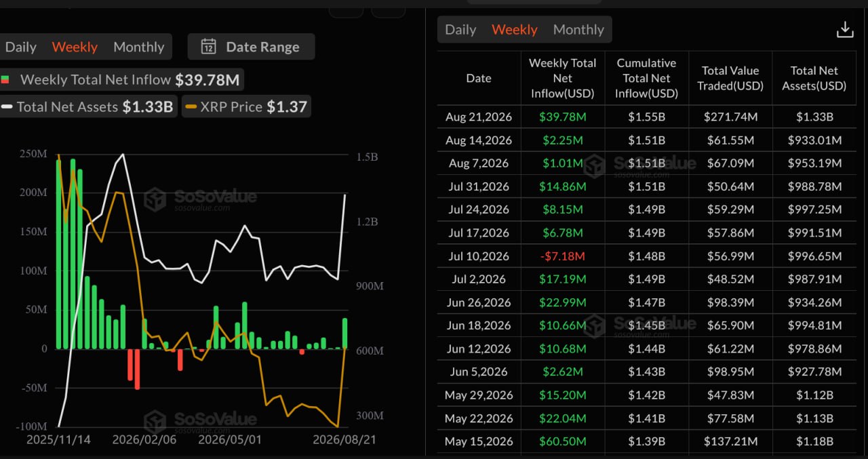Select the Jun 26,2026 row date
868x459 pixels.
479,302
